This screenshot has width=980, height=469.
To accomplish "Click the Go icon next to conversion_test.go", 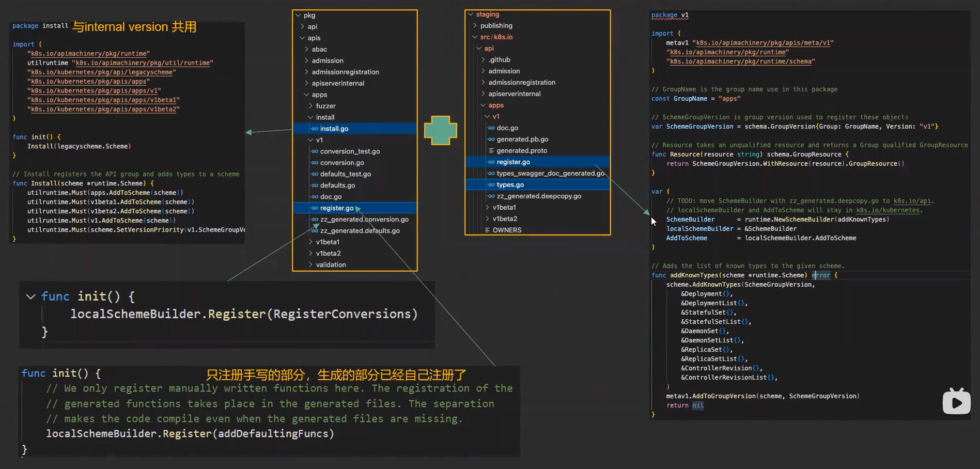I will click(x=315, y=151).
